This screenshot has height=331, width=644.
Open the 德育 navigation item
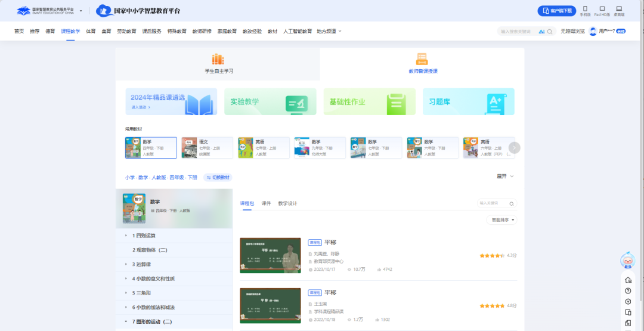pos(50,31)
